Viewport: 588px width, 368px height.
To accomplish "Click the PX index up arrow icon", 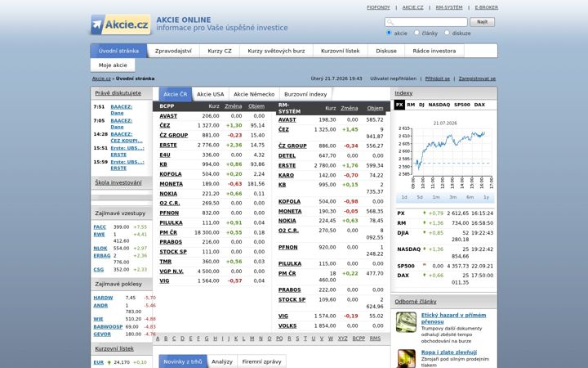I will click(425, 213).
